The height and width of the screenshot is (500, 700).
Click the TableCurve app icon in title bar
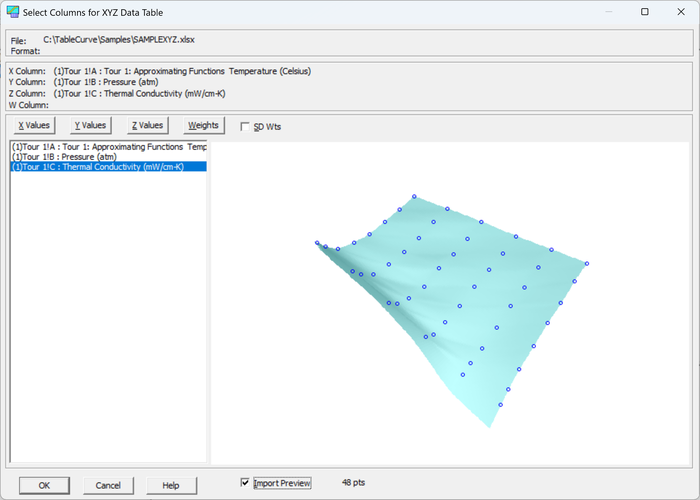pyautogui.click(x=12, y=12)
